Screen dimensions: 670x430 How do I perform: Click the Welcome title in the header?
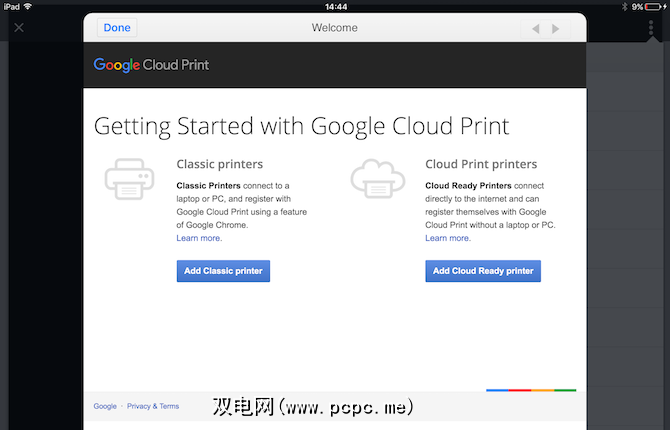[334, 28]
